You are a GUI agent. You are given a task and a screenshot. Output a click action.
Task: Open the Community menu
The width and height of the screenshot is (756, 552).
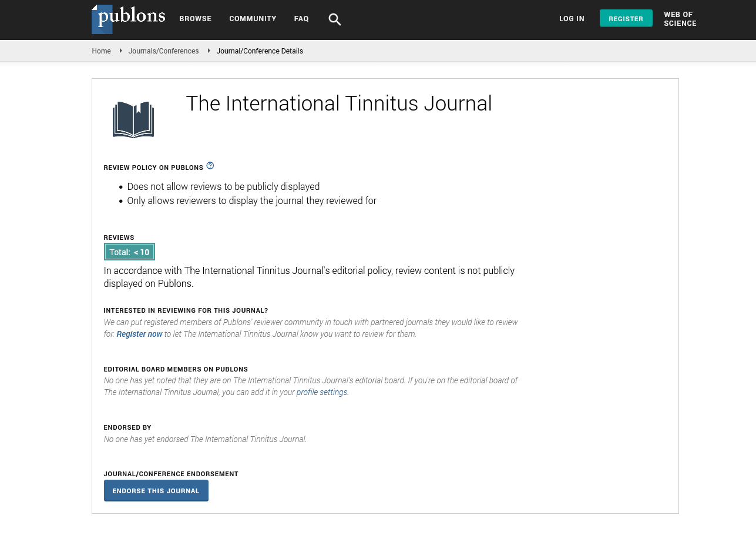(253, 19)
